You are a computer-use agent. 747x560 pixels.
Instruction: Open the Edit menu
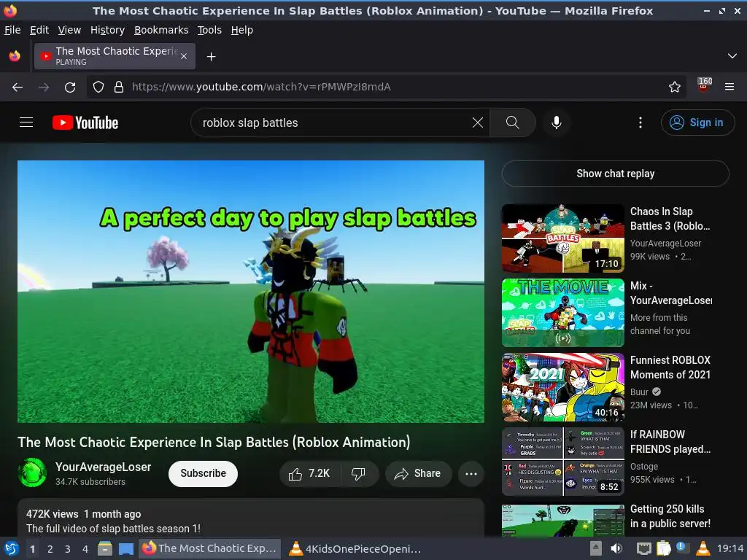point(39,30)
